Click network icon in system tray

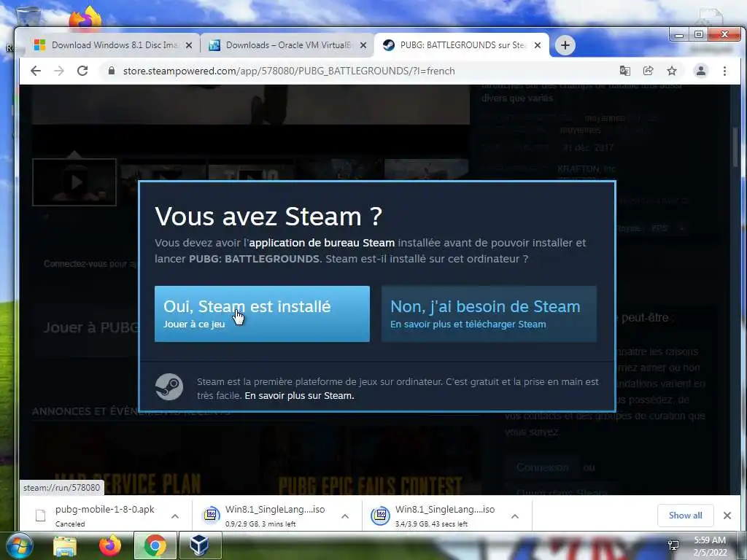(x=673, y=545)
